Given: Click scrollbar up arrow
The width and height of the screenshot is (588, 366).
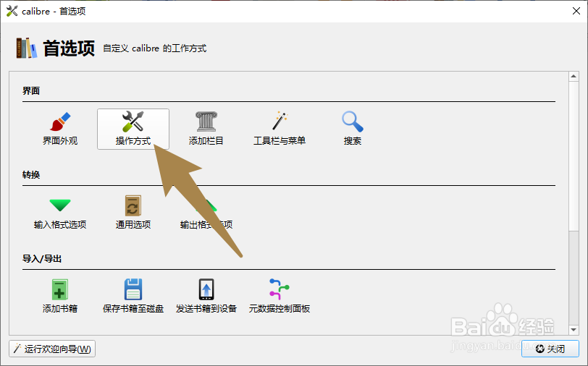Looking at the screenshot, I should coord(574,77).
